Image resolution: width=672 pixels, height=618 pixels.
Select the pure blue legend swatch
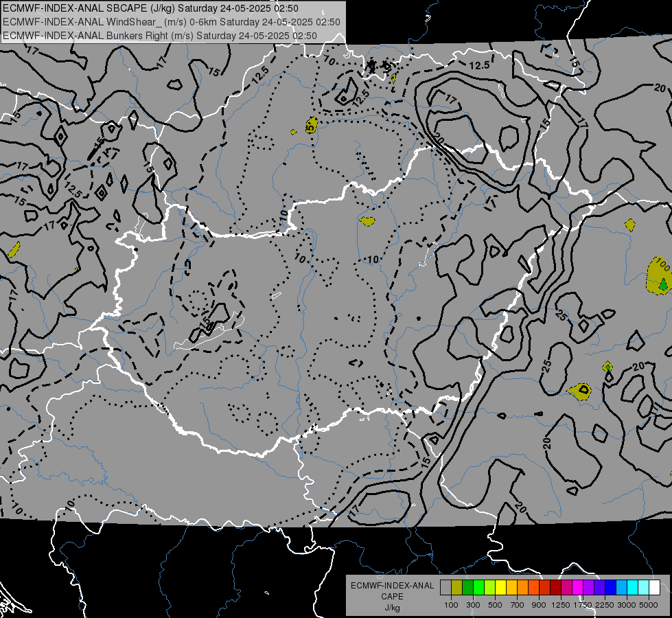pos(611,588)
